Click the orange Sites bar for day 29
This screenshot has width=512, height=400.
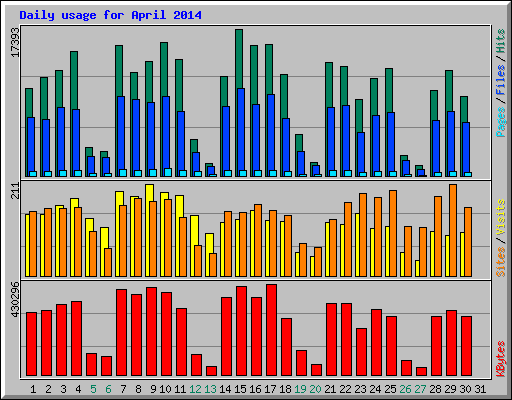click(x=453, y=230)
